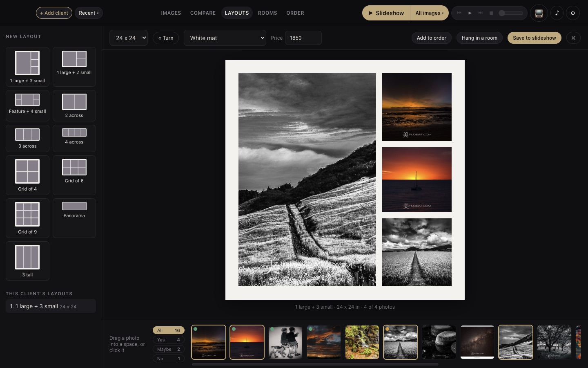The width and height of the screenshot is (588, 368).
Task: Adjust the slideshow speed slider
Action: click(510, 13)
